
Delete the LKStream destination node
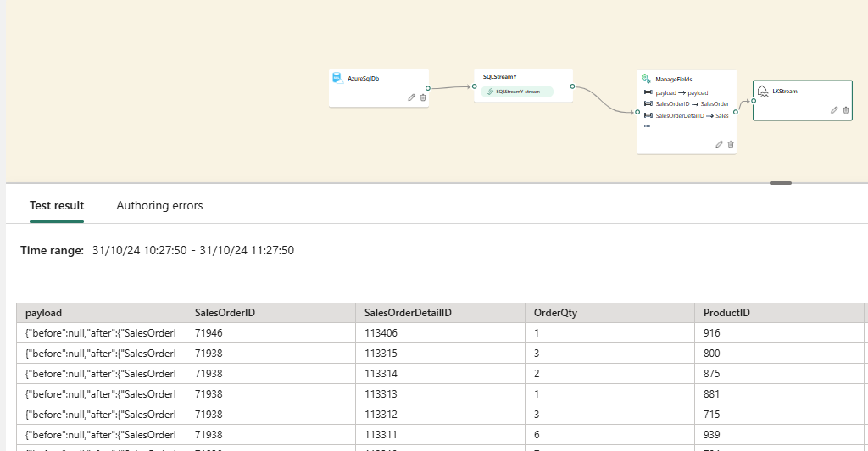(846, 110)
